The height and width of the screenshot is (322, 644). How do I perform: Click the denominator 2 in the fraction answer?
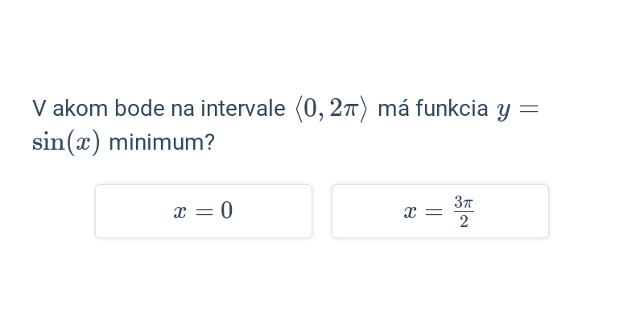click(464, 221)
